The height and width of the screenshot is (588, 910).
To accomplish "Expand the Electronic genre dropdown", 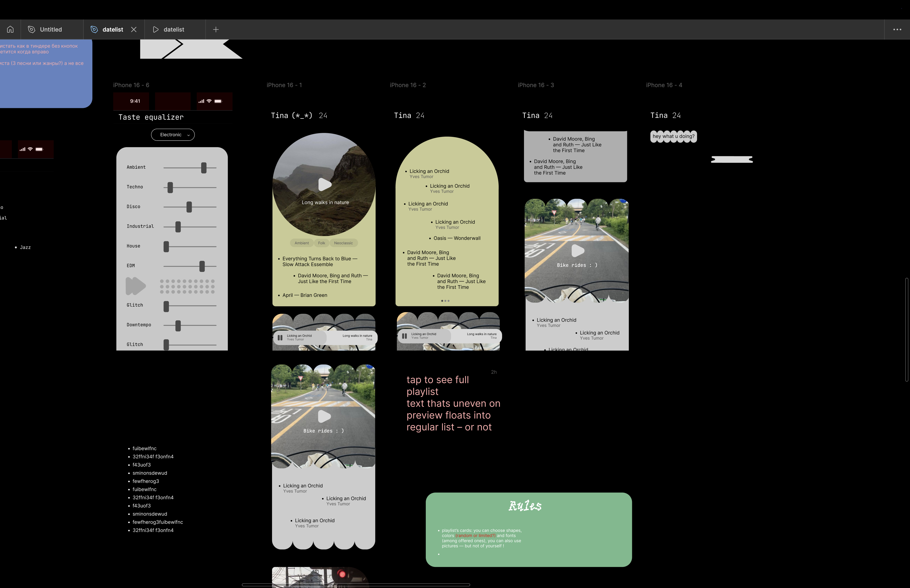I will point(173,135).
